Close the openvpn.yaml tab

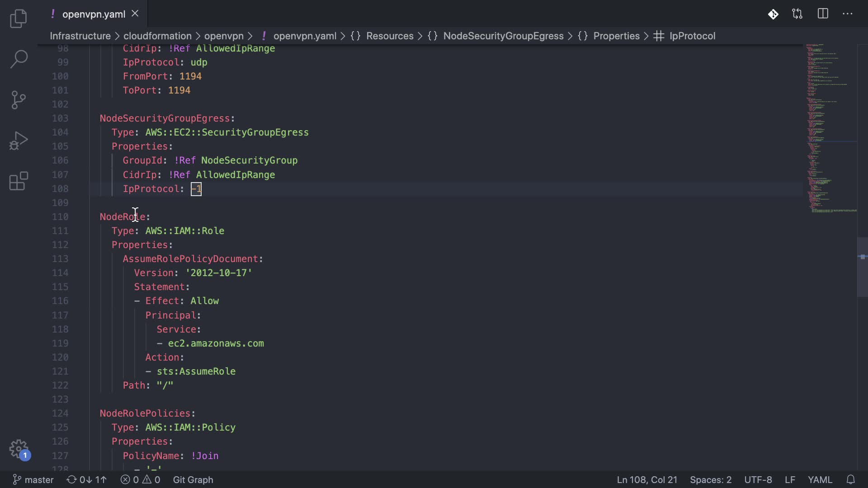pos(135,14)
